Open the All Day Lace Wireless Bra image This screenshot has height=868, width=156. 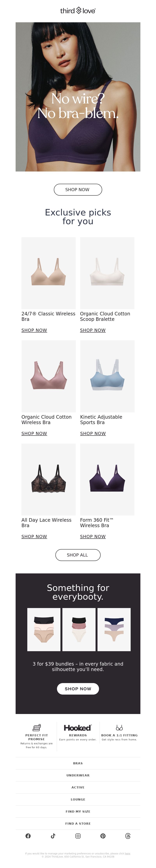point(49,479)
